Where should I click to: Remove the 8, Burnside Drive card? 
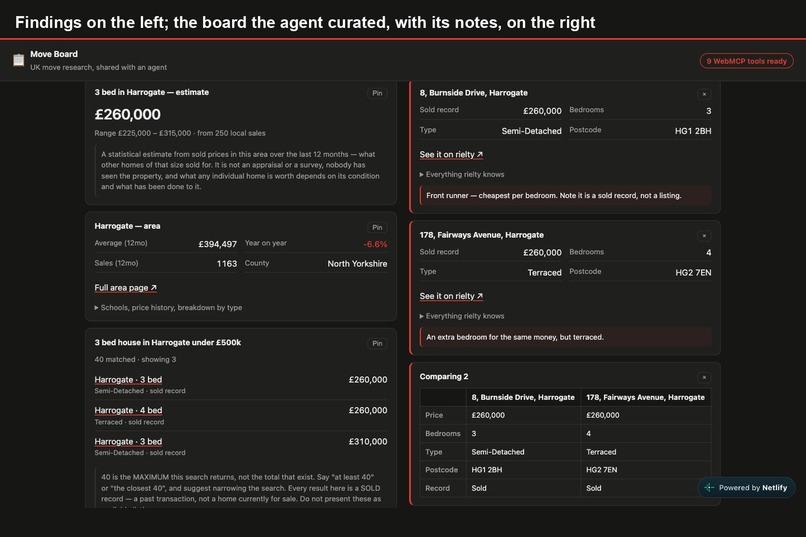click(x=704, y=94)
